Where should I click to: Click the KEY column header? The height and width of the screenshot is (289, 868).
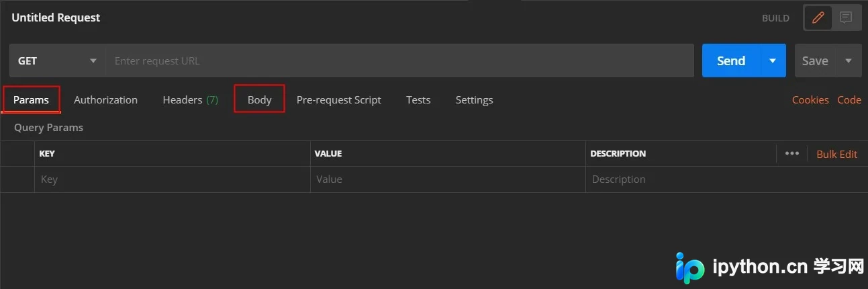(x=47, y=153)
